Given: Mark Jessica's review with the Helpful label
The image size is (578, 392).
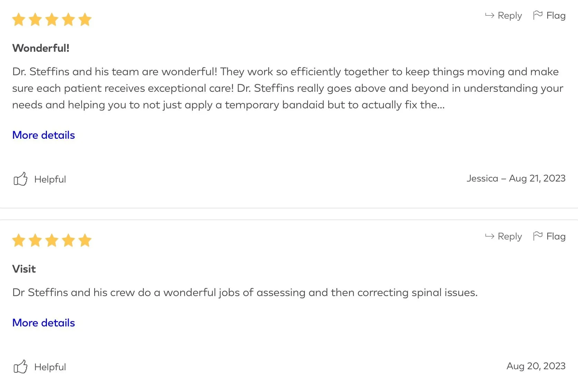Looking at the screenshot, I should [50, 179].
